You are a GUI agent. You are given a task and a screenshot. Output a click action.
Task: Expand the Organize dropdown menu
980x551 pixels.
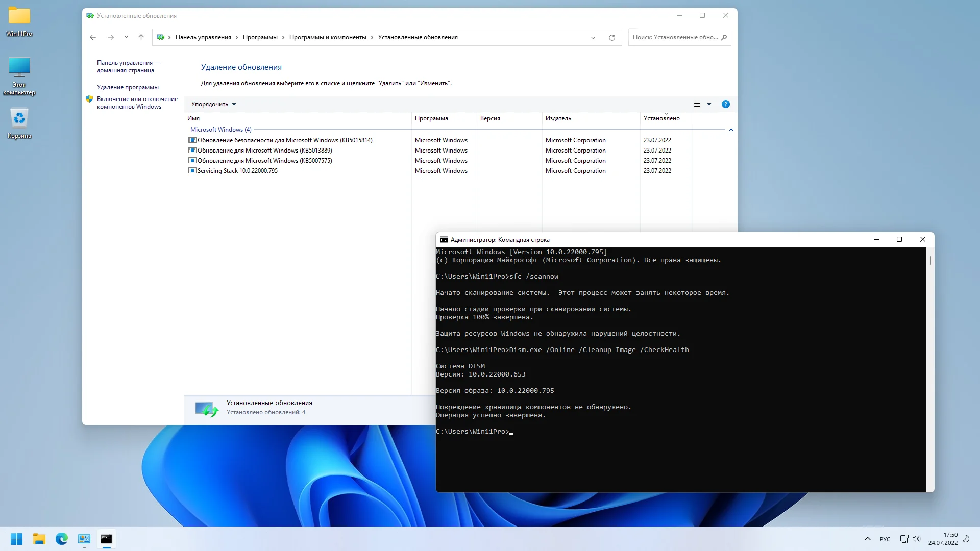pos(213,104)
